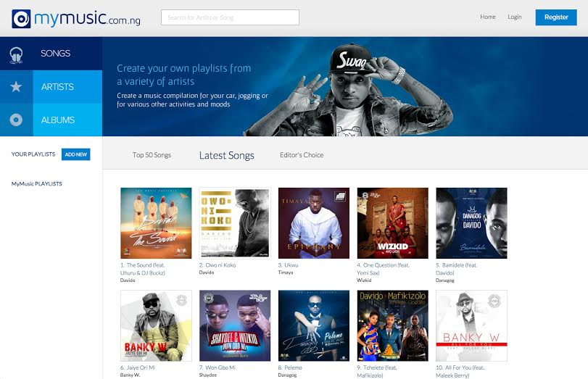
Task: Click the Login link
Action: click(515, 17)
